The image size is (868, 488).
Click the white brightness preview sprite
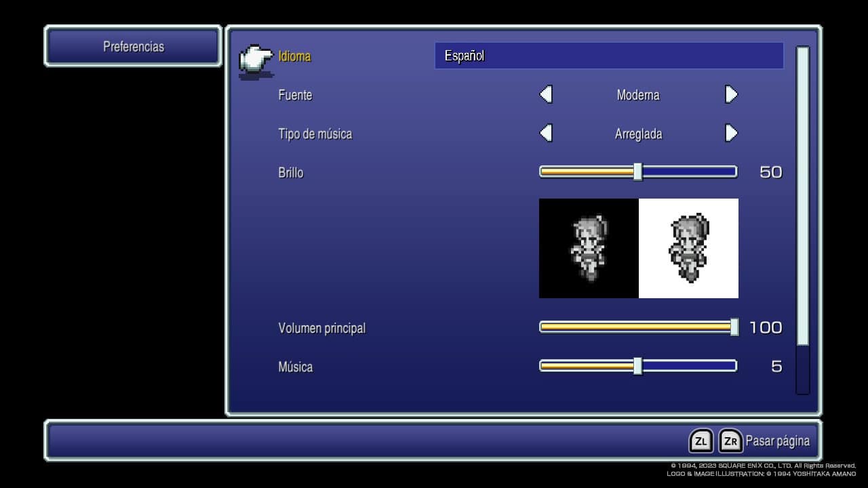point(688,248)
